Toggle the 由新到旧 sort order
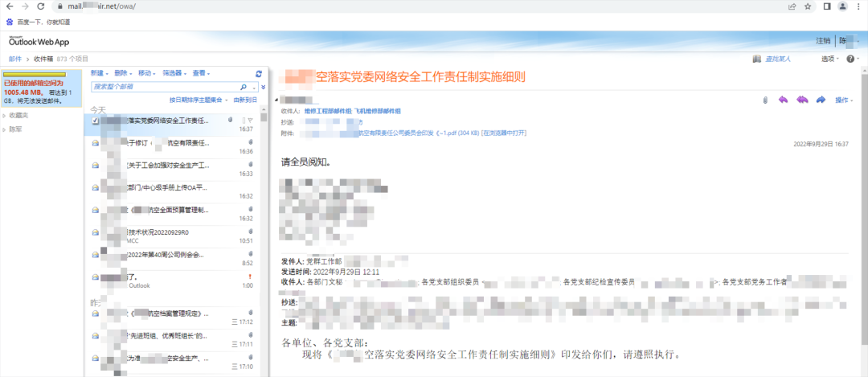868x377 pixels. click(x=245, y=100)
